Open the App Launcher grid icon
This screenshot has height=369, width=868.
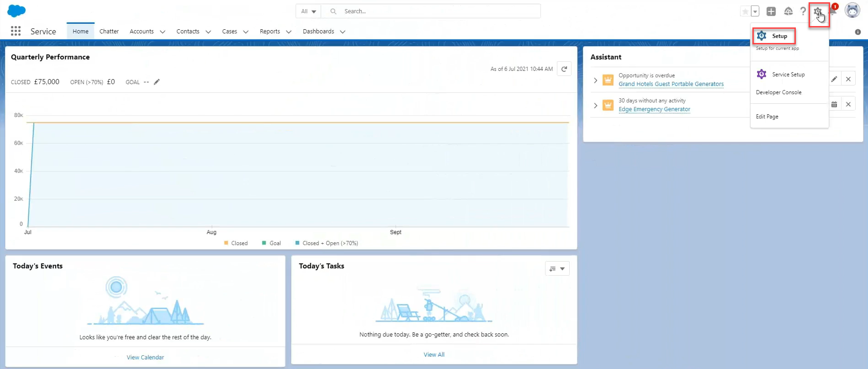tap(16, 31)
